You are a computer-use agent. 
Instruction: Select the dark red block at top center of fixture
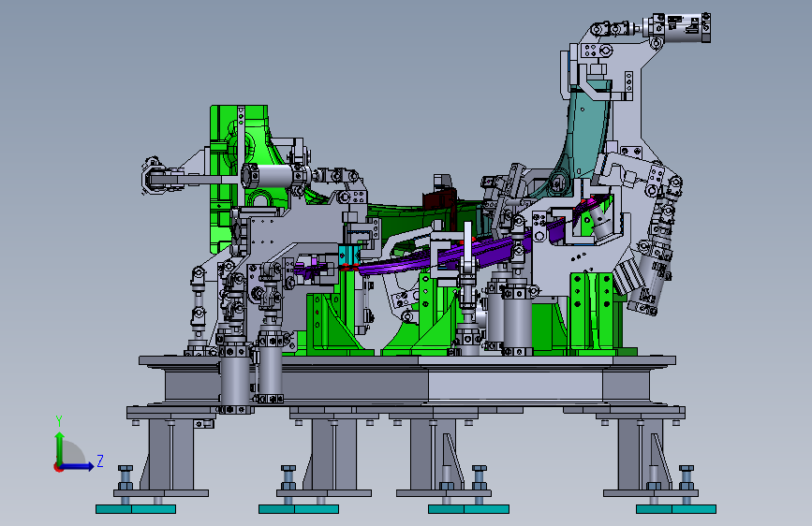(x=438, y=200)
